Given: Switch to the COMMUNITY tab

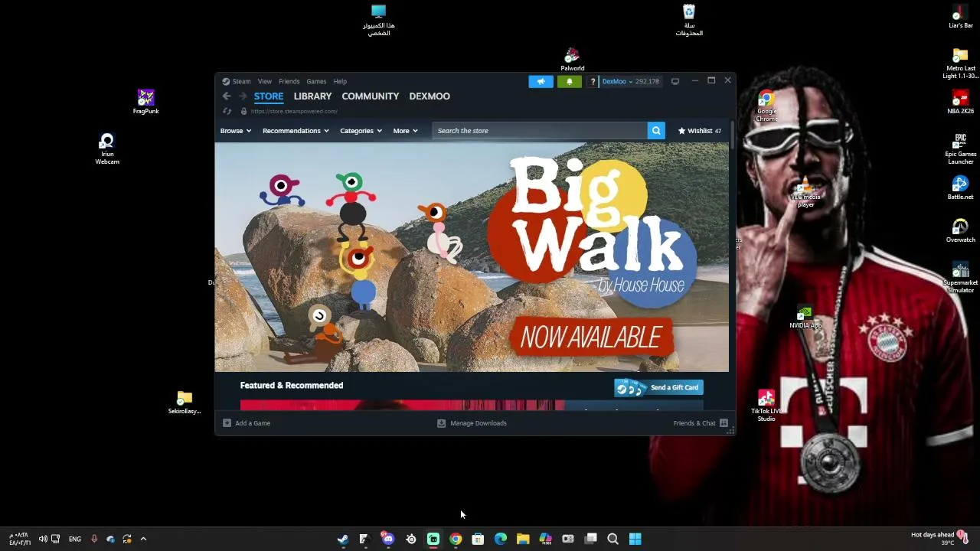Looking at the screenshot, I should pyautogui.click(x=371, y=96).
